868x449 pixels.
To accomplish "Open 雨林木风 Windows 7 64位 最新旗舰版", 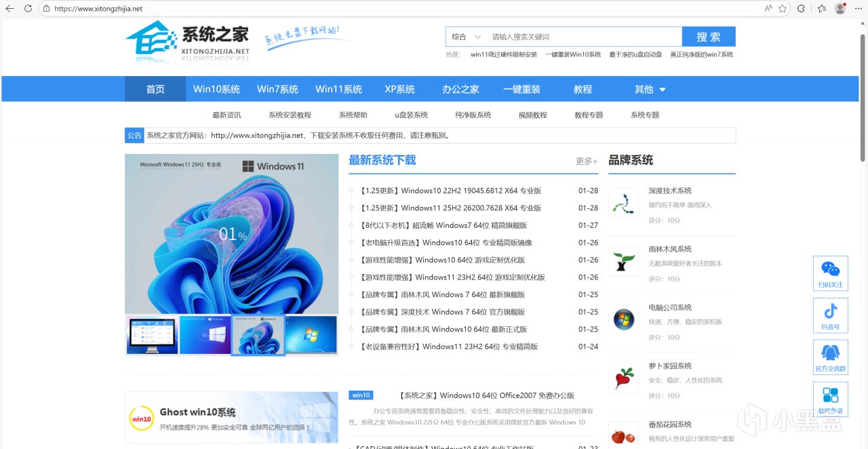I will [x=441, y=294].
